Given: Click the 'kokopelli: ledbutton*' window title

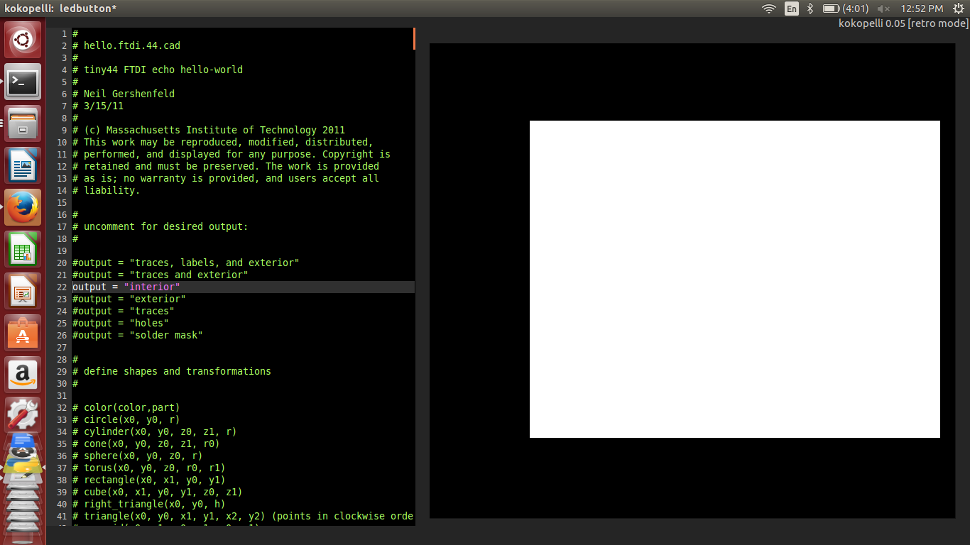Looking at the screenshot, I should tap(61, 8).
